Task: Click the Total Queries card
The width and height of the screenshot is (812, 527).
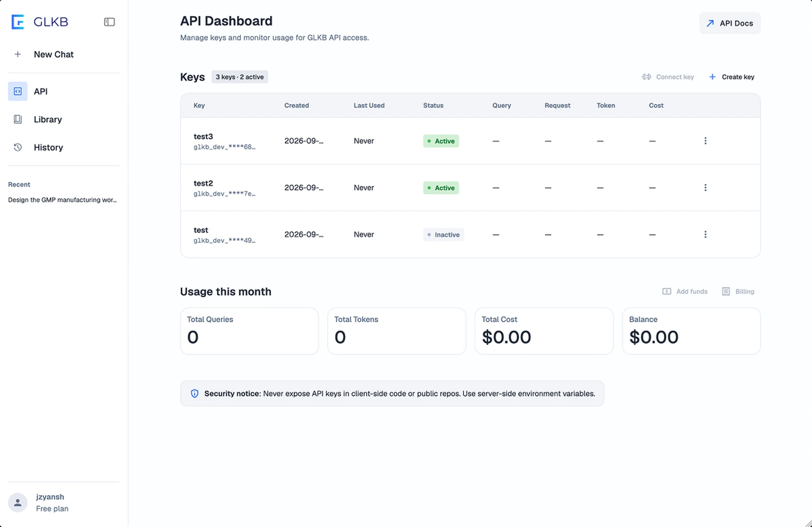Action: [249, 331]
